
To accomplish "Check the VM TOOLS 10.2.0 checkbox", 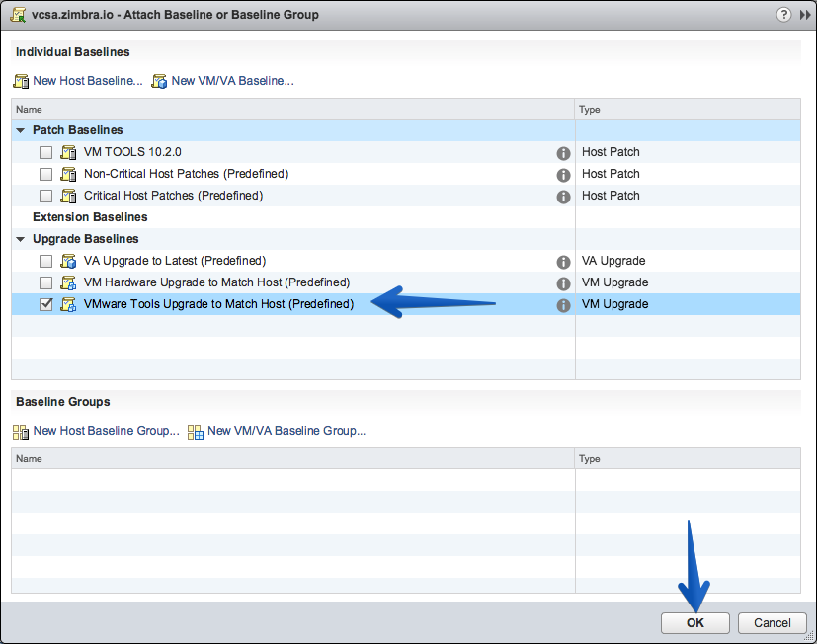I will pos(45,152).
